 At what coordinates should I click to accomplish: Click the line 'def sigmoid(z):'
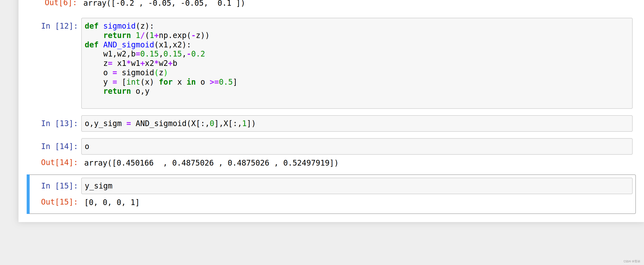point(119,26)
